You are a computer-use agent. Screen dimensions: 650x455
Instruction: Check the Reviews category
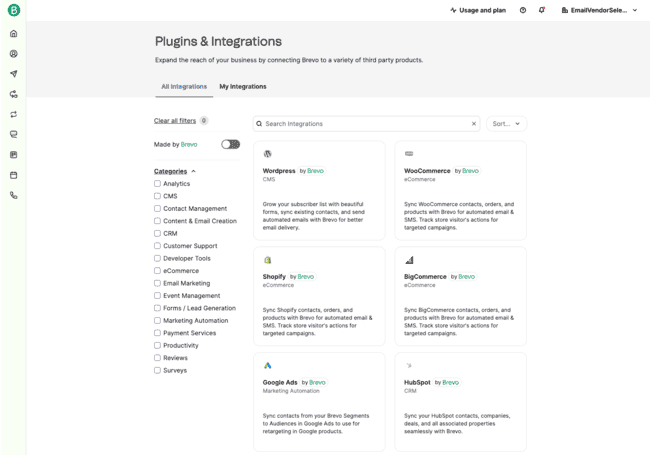pos(157,358)
